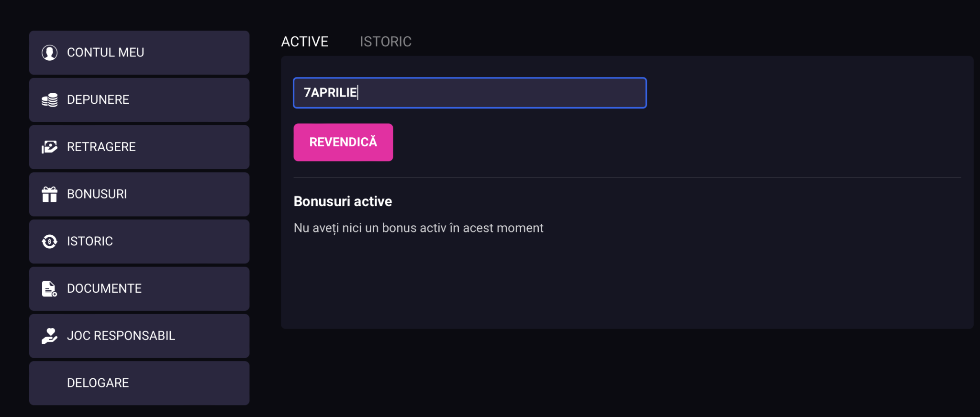
Task: Log out using the Delogare button
Action: pyautogui.click(x=139, y=383)
